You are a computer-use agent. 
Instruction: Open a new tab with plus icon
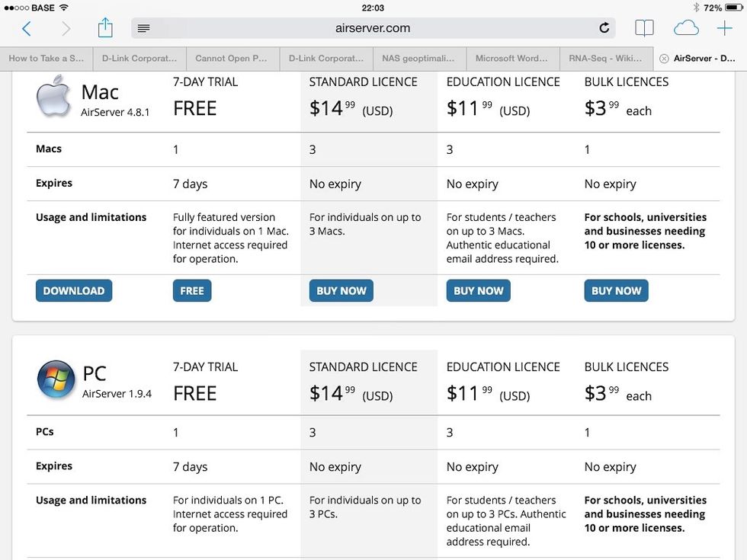coord(724,28)
